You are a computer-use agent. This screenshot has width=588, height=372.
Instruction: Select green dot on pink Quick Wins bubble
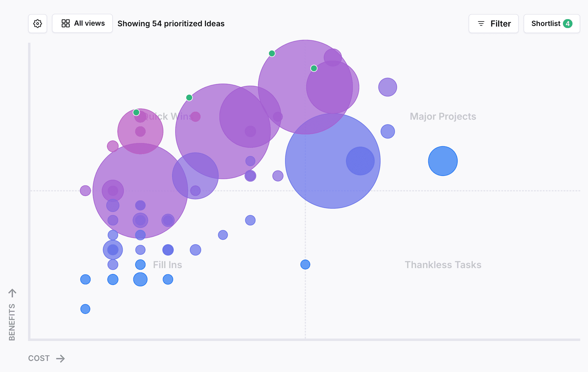pos(136,113)
